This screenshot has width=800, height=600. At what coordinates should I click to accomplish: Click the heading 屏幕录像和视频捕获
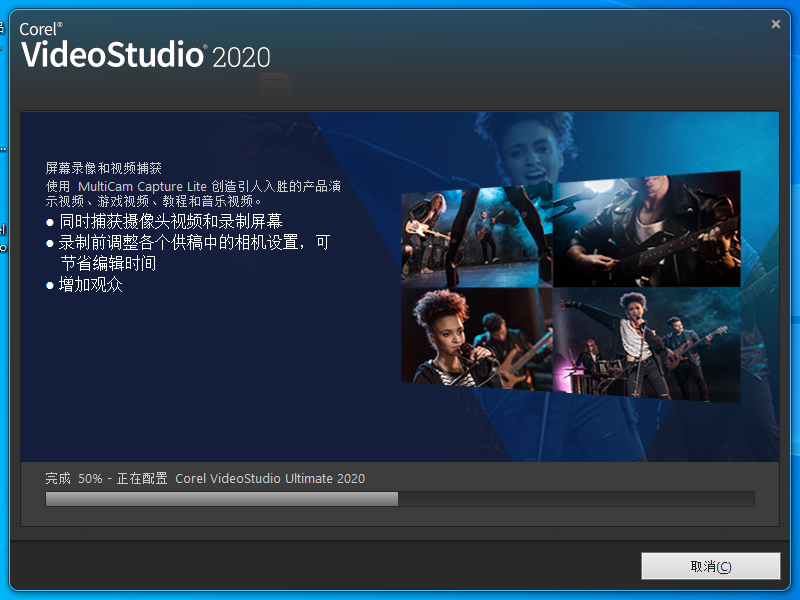tap(104, 168)
